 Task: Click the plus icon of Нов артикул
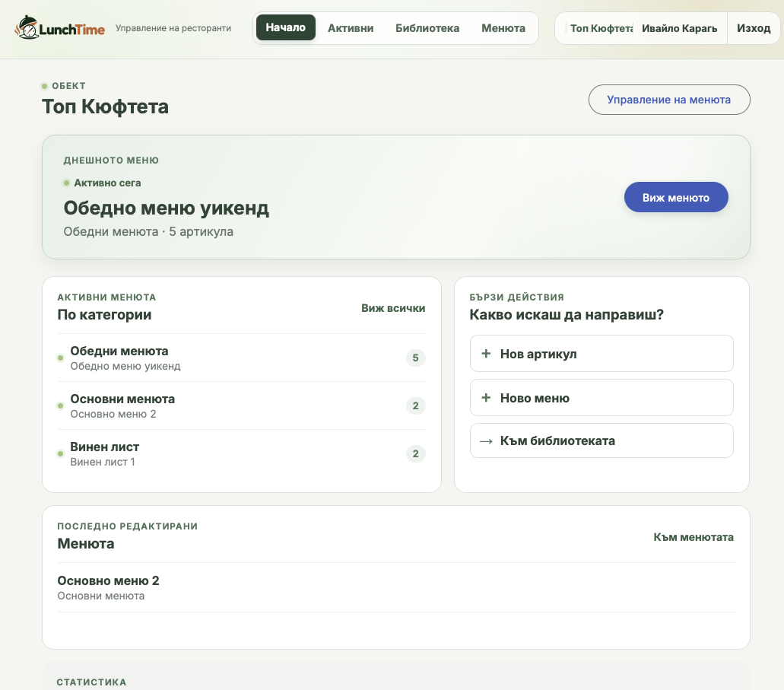tap(485, 354)
